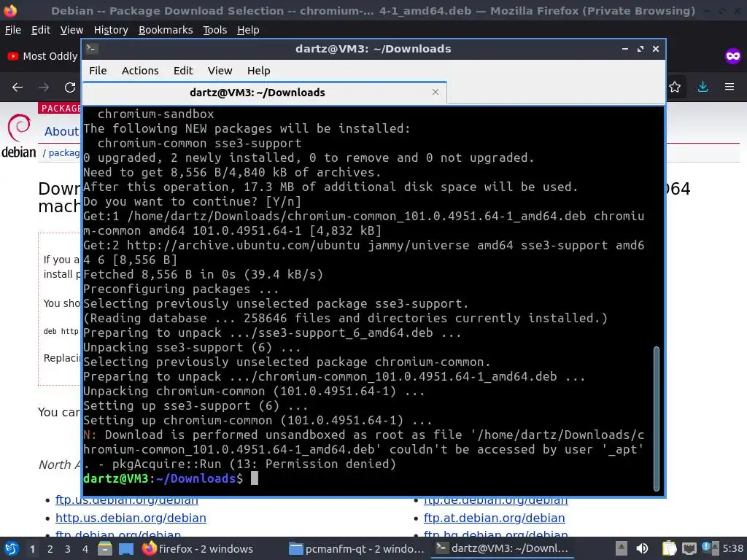The height and width of the screenshot is (560, 747).
Task: Click Firefox back arrow button
Action: point(18,87)
